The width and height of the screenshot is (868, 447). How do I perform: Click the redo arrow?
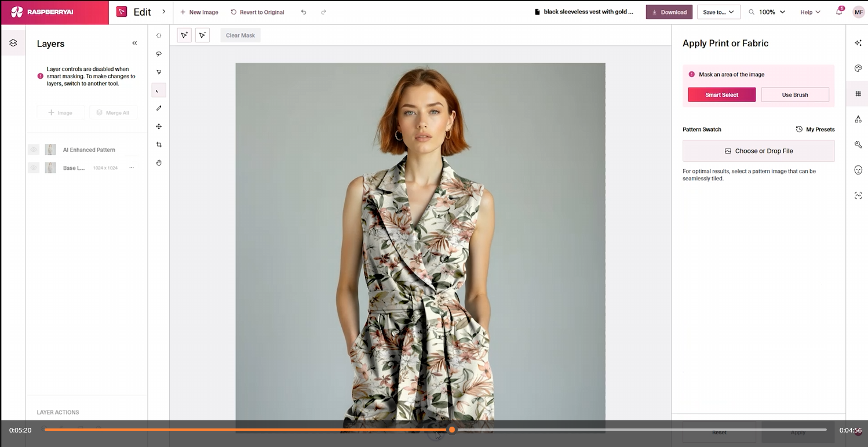click(323, 12)
